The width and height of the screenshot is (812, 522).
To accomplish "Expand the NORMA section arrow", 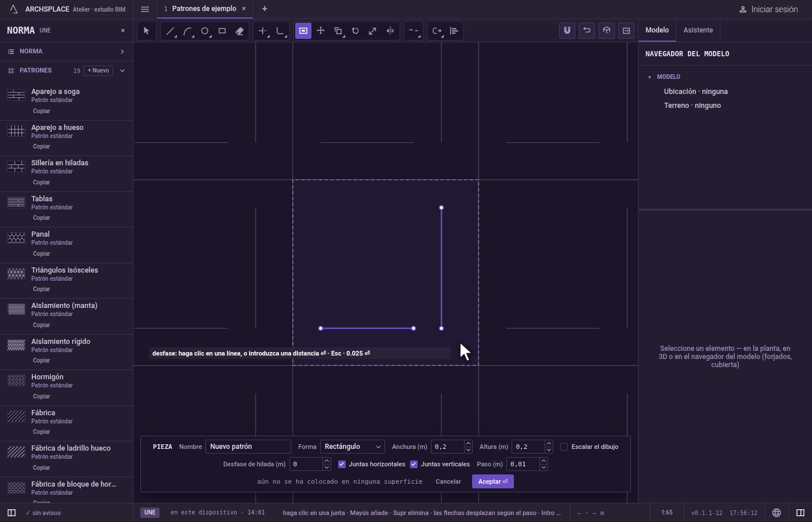I will pos(122,52).
